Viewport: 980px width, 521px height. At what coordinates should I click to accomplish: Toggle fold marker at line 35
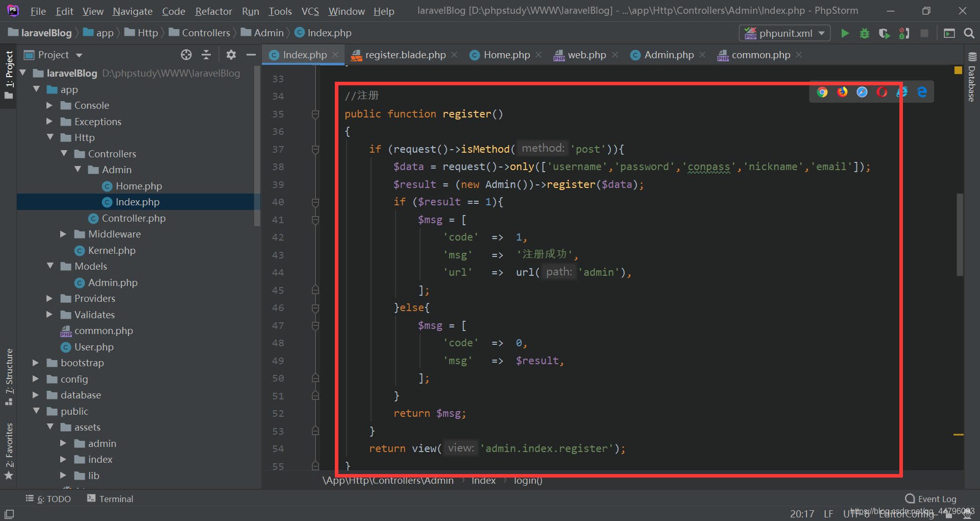point(315,114)
